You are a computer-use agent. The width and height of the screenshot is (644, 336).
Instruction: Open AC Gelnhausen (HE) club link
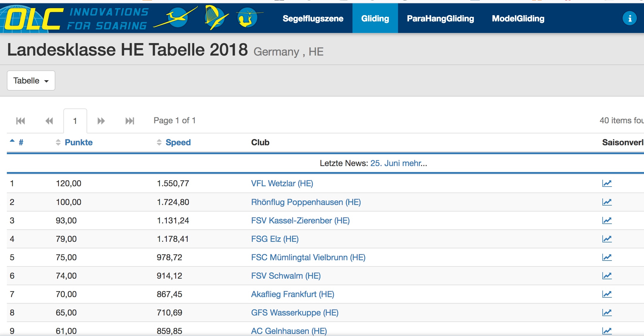click(289, 331)
